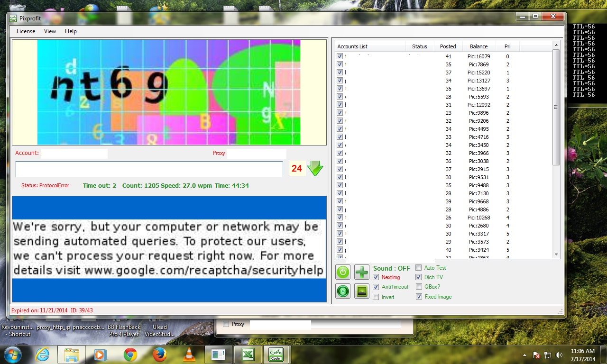
Task: Click the red 24 counter
Action: click(x=297, y=168)
